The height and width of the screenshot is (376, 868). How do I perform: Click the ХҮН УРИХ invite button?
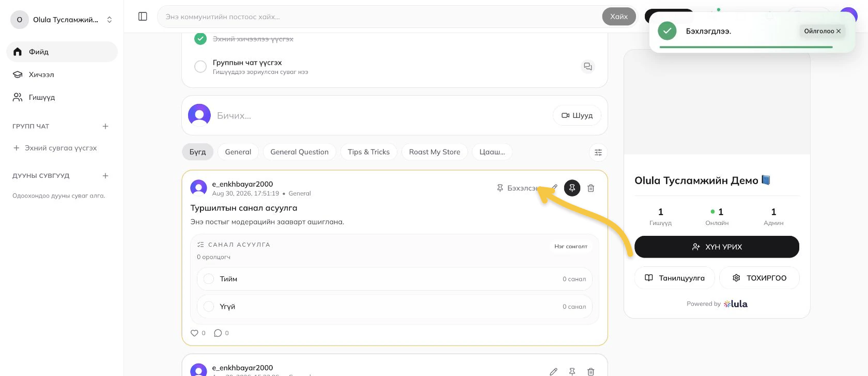(x=717, y=247)
